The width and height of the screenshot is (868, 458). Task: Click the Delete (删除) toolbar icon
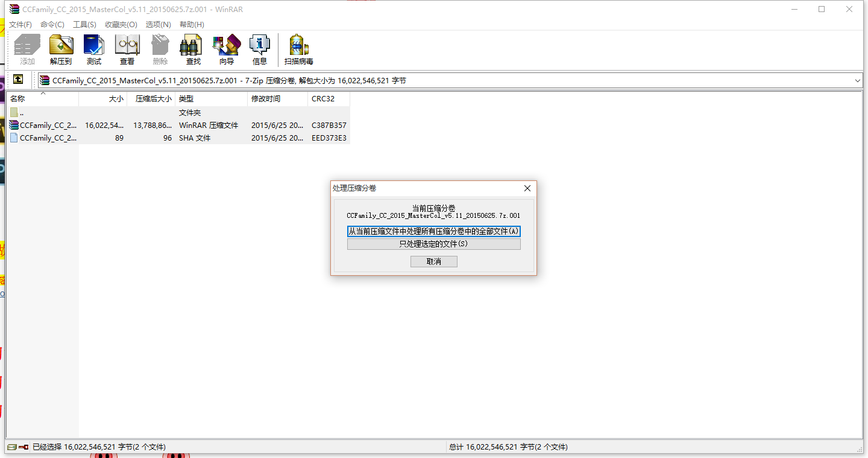click(x=160, y=50)
